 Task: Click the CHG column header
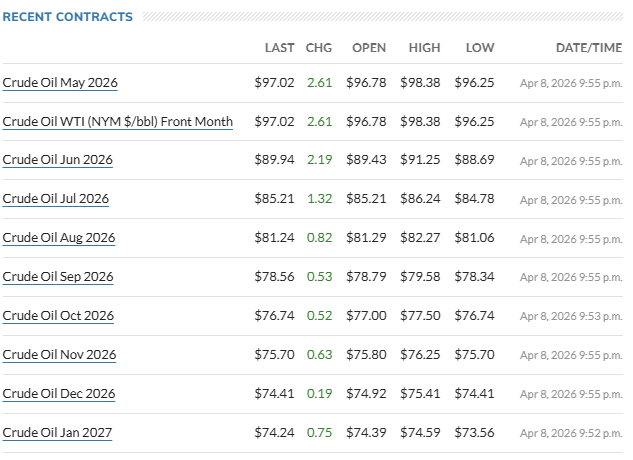(x=319, y=48)
